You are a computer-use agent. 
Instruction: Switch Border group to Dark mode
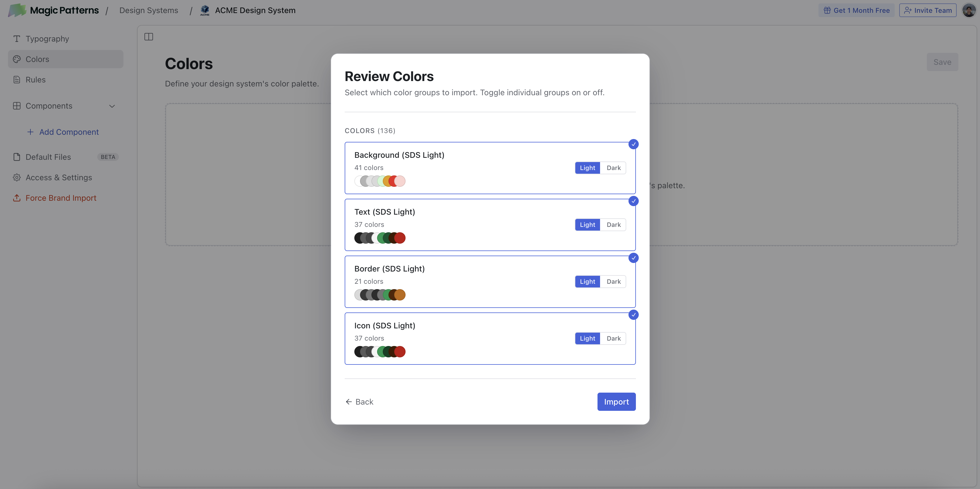coord(613,281)
